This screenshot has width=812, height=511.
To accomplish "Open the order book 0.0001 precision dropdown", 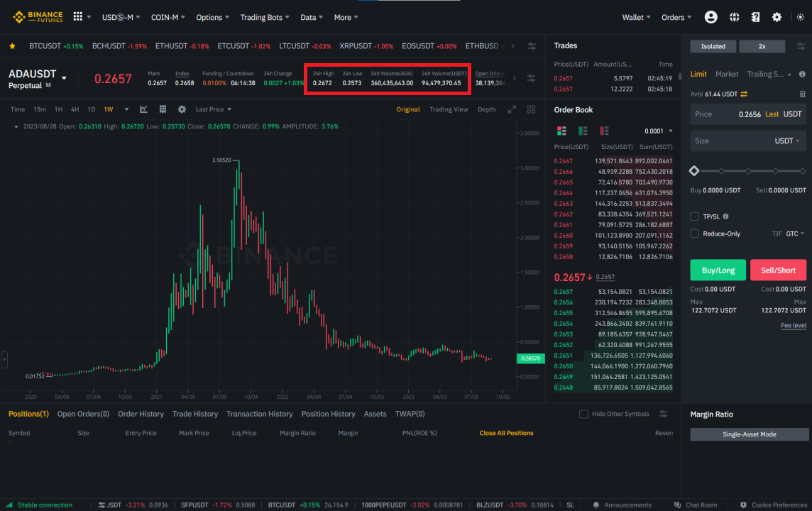I will 658,131.
